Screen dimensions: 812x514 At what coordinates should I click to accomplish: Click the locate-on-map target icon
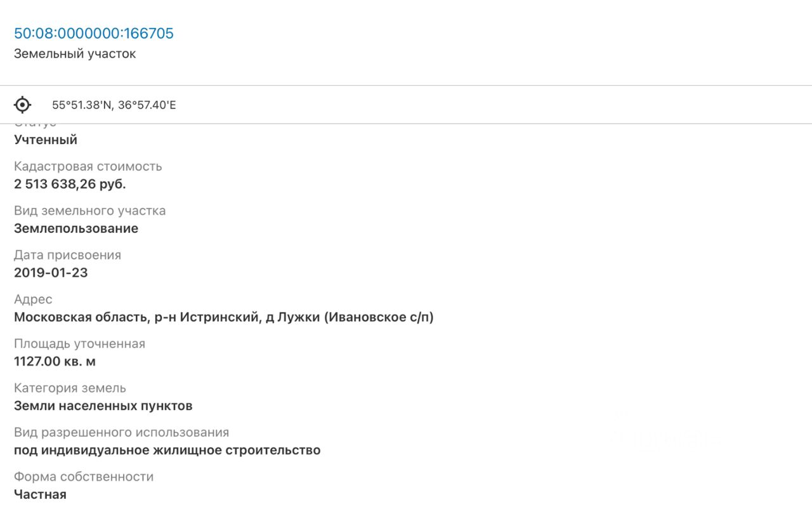click(23, 105)
